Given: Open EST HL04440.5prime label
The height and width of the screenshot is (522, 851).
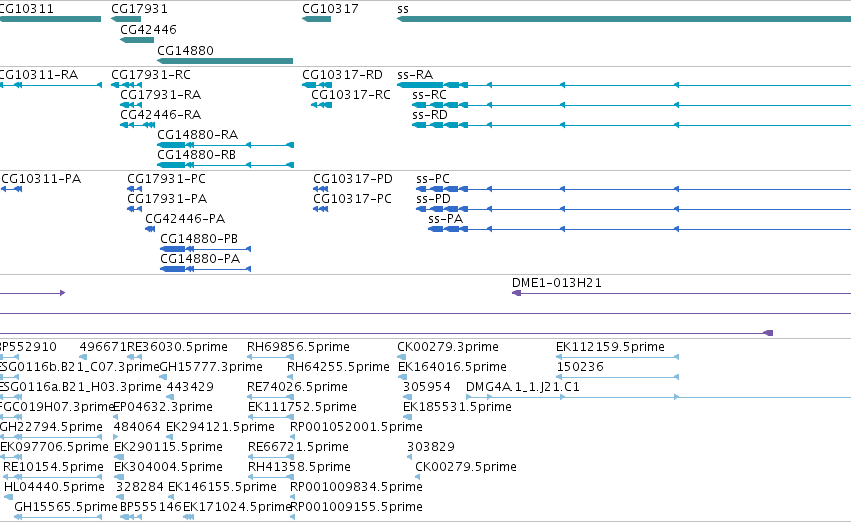Looking at the screenshot, I should click(54, 487).
